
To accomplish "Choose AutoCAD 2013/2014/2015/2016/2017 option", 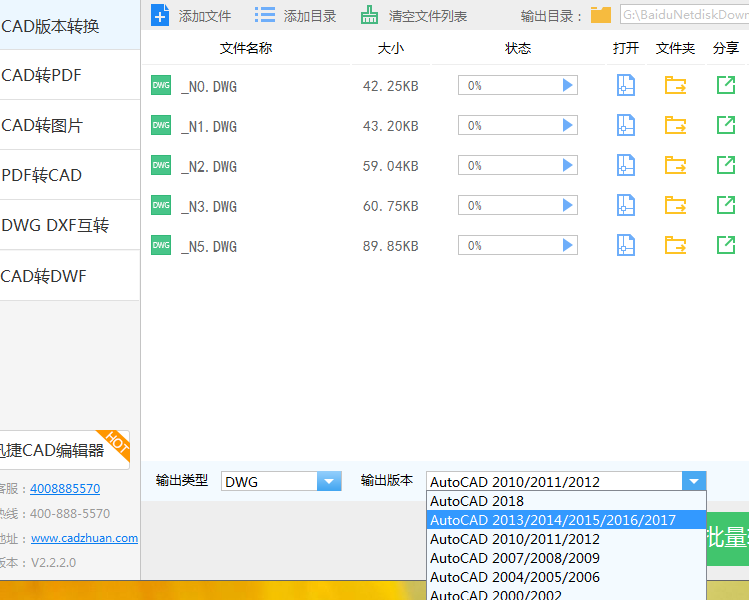I will [x=566, y=520].
